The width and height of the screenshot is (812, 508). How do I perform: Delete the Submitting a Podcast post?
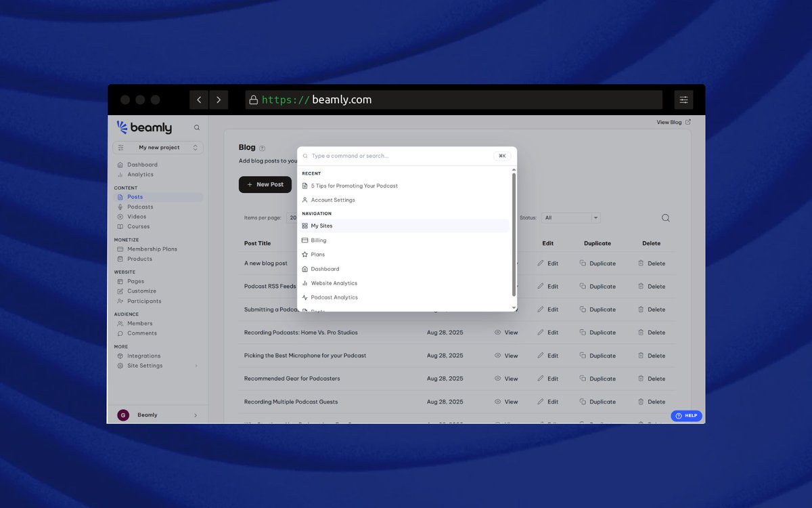[x=652, y=310]
